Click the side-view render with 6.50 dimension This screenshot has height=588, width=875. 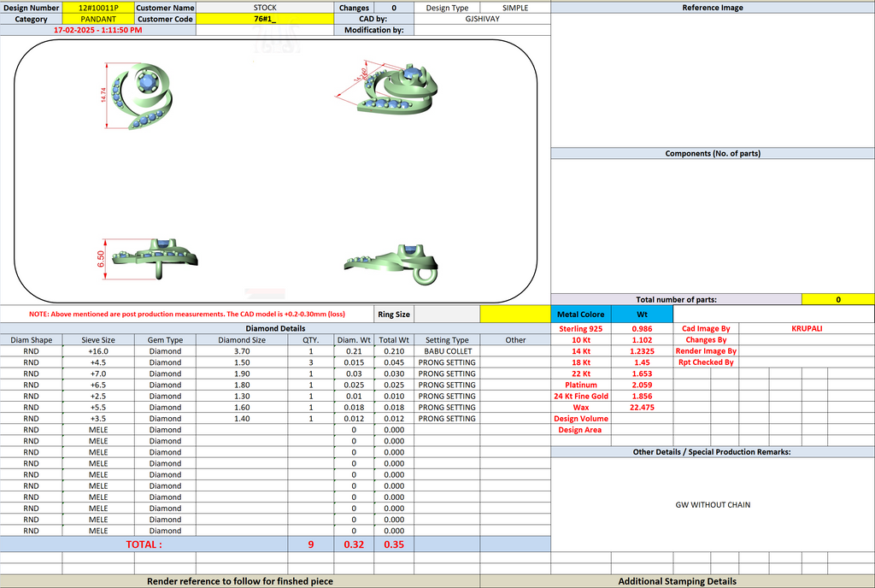click(x=147, y=259)
